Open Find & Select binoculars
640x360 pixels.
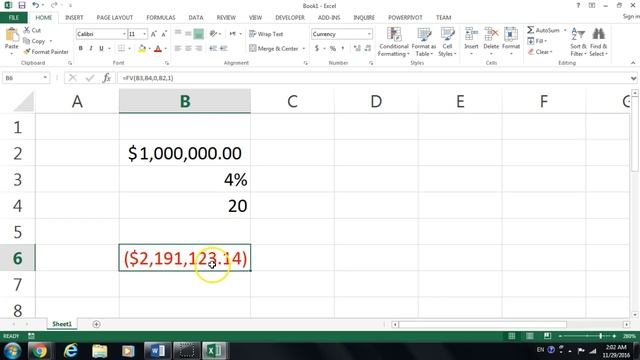pyautogui.click(x=598, y=42)
